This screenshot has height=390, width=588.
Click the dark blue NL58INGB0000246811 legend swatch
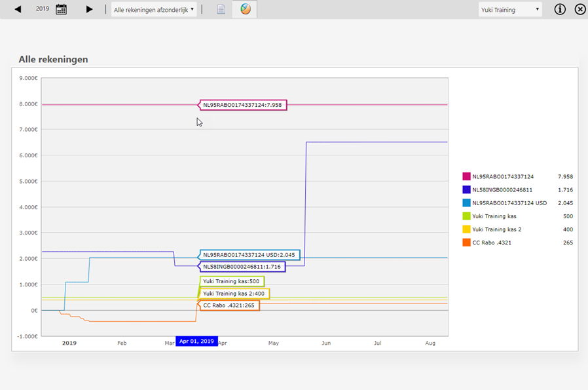(x=466, y=189)
